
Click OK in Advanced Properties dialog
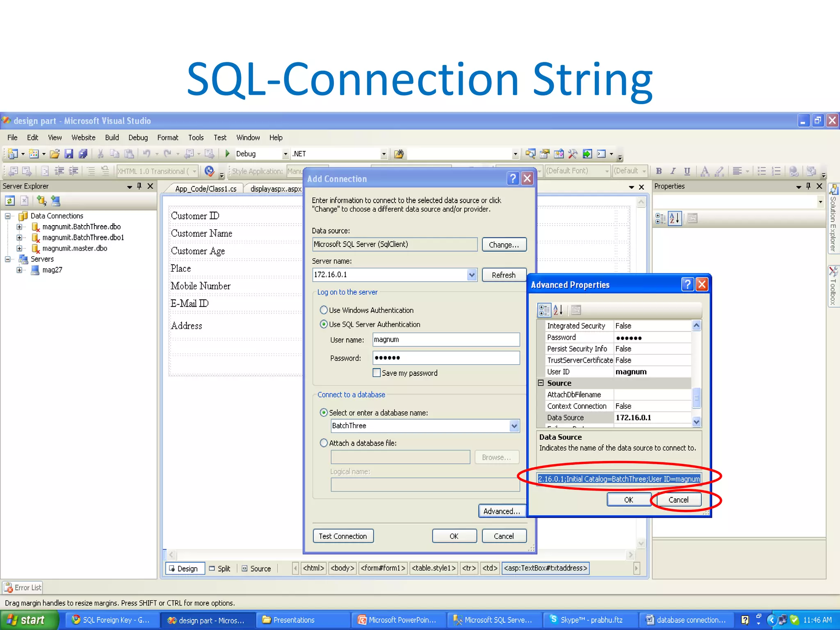point(628,500)
